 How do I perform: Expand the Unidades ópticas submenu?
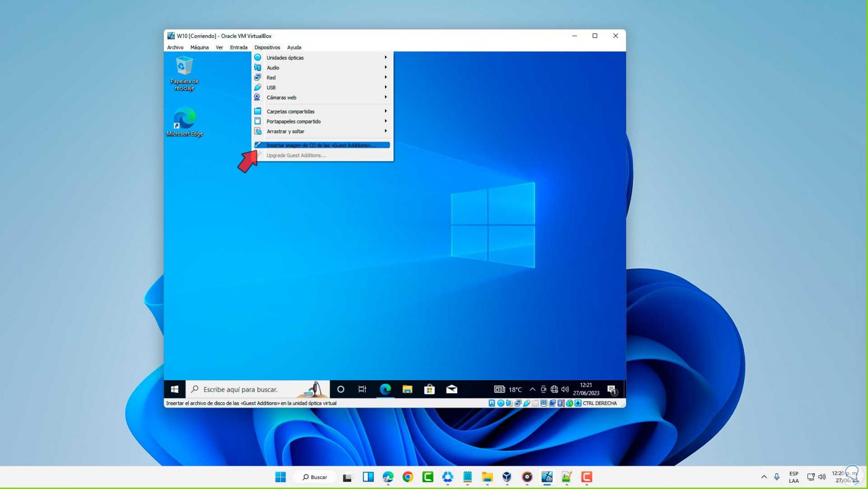tap(322, 58)
